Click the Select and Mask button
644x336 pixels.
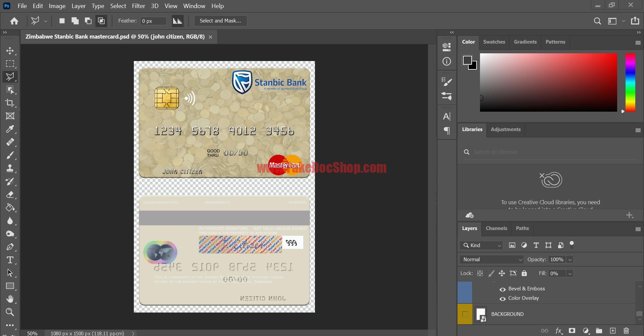tap(220, 21)
